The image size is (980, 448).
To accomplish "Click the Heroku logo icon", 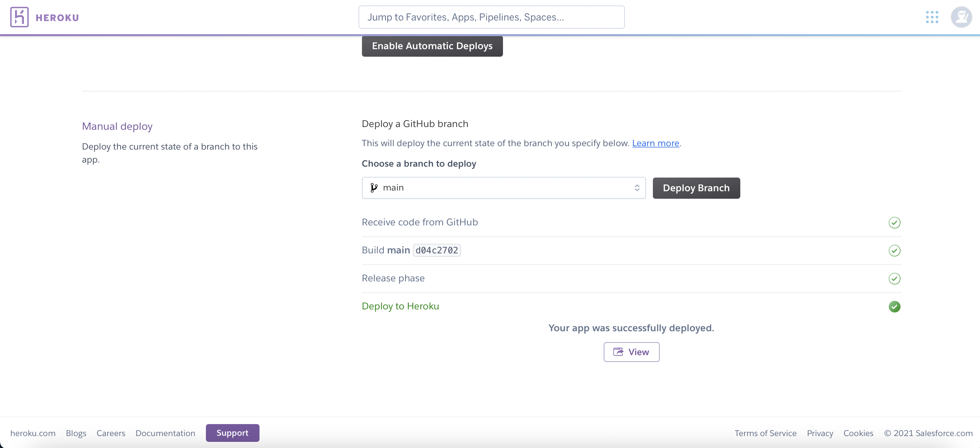I will tap(19, 17).
